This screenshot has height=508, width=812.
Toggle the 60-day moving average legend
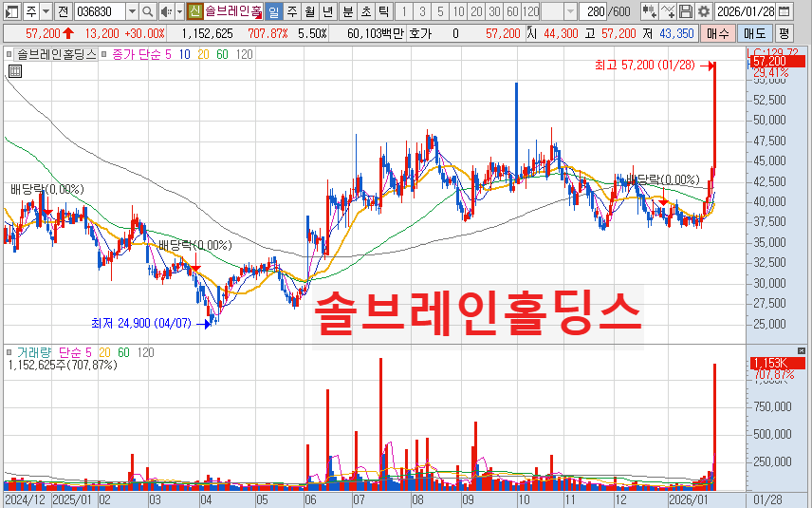point(222,54)
